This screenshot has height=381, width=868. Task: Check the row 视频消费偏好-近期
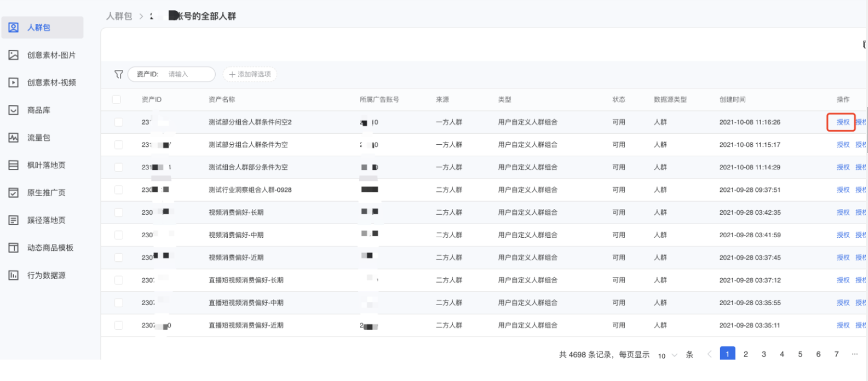pos(119,258)
